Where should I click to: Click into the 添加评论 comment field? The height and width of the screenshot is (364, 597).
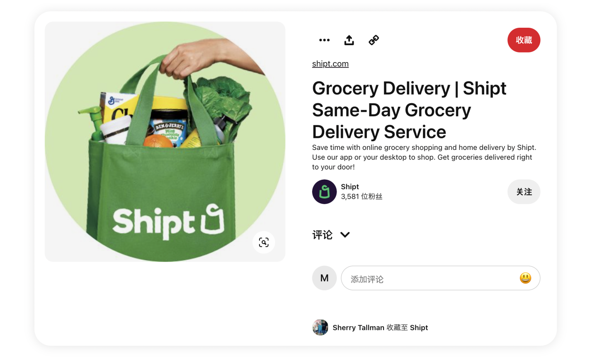click(x=440, y=278)
